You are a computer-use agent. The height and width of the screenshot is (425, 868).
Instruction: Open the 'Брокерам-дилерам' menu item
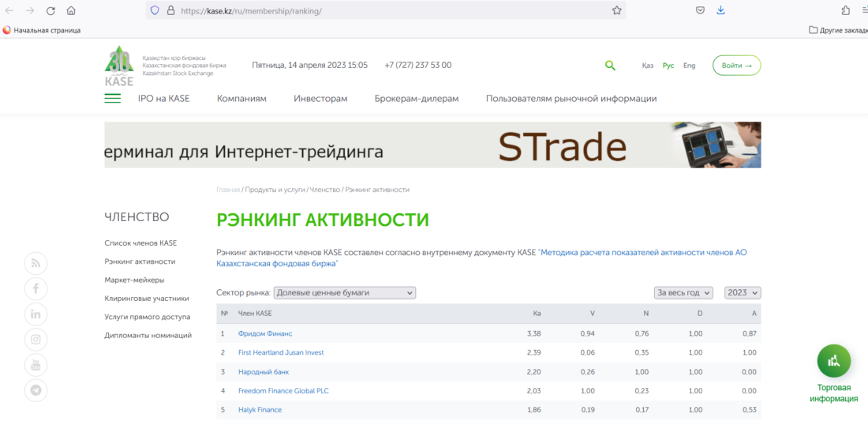pyautogui.click(x=416, y=99)
